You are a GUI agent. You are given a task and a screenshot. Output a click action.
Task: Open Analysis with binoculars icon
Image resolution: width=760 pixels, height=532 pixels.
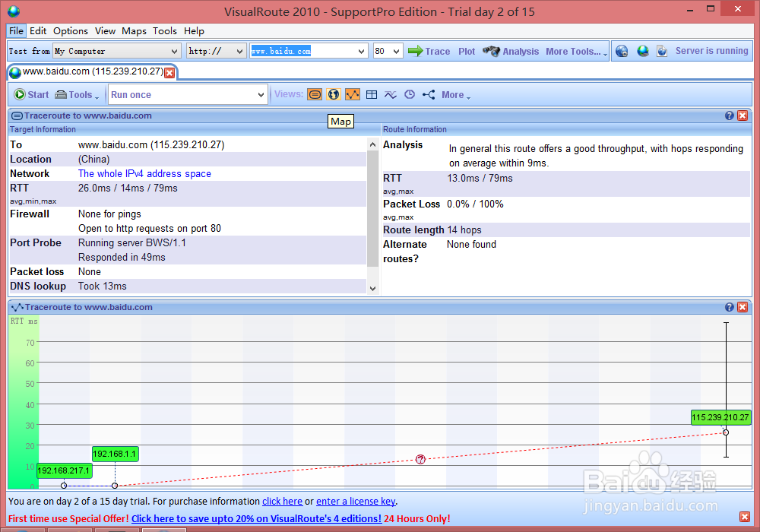click(511, 51)
